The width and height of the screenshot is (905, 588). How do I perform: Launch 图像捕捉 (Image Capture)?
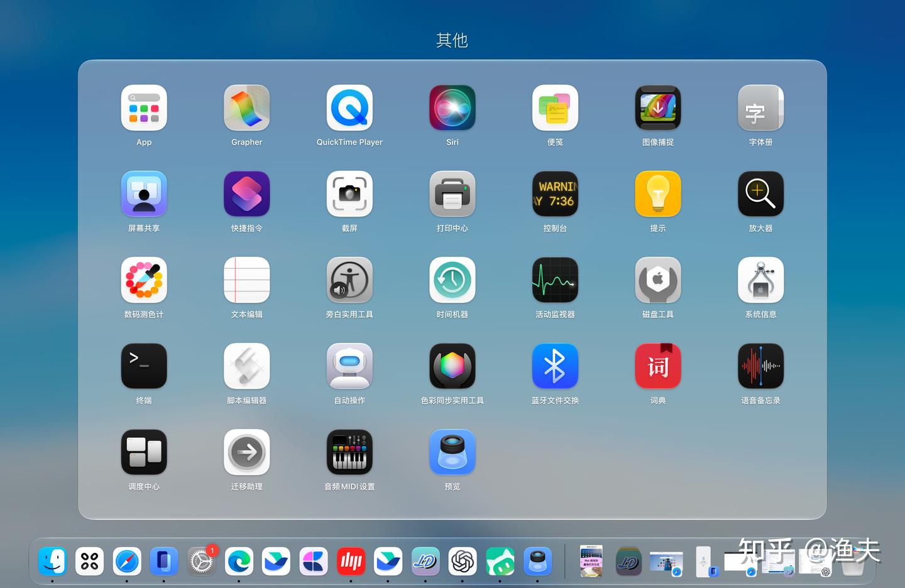tap(658, 108)
